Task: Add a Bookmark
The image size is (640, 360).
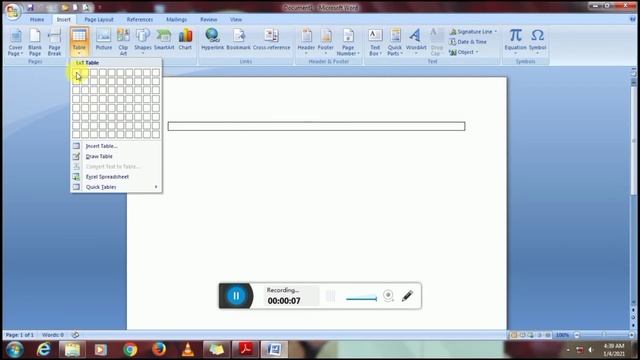Action: click(238, 40)
